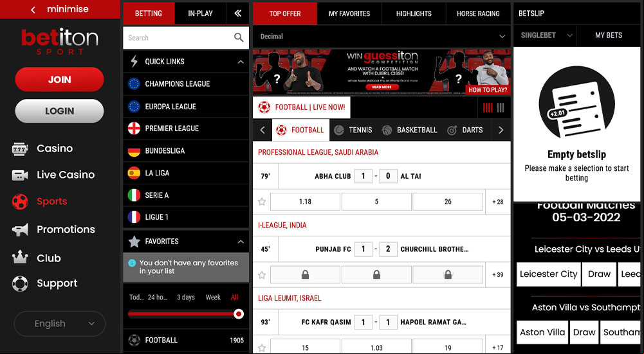Image resolution: width=644 pixels, height=354 pixels.
Task: Click the Tennis ball sport icon
Action: [x=339, y=130]
